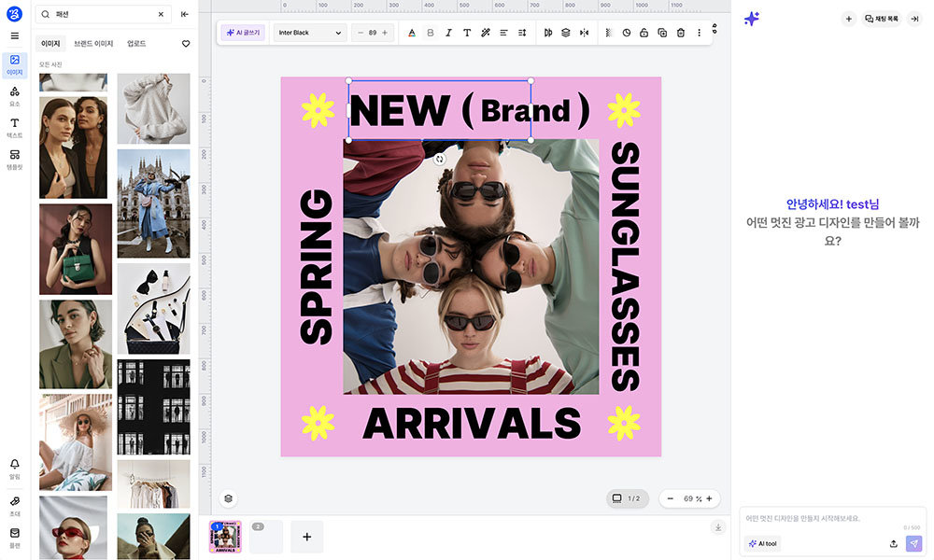
Task: Toggle bold text formatting
Action: point(431,33)
